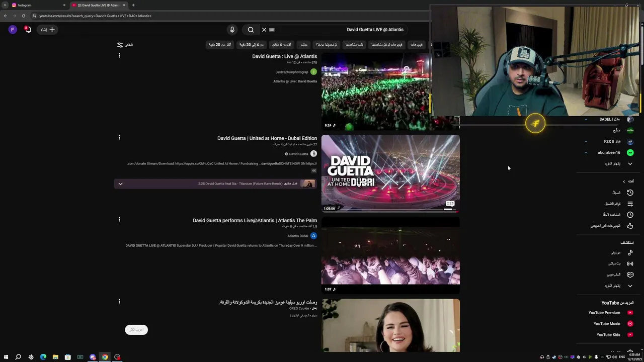Open the abu_abeer16 subscription channel
The width and height of the screenshot is (644, 362).
click(610, 152)
